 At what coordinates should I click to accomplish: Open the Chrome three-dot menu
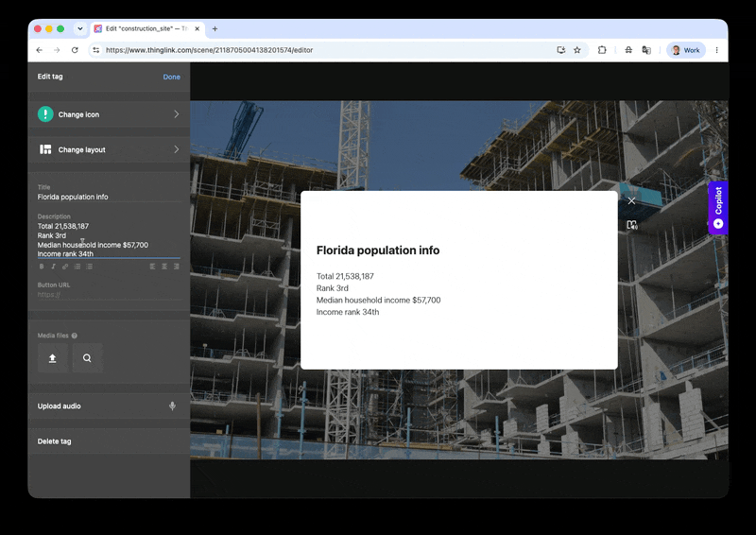pyautogui.click(x=717, y=50)
